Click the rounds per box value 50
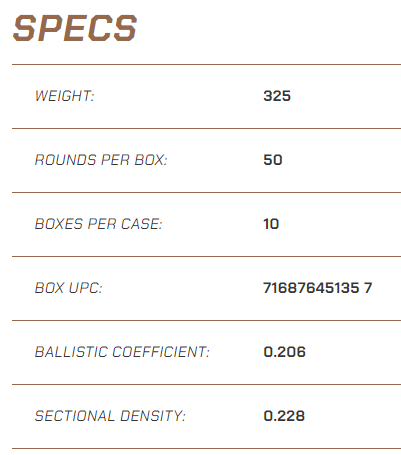 273,160
